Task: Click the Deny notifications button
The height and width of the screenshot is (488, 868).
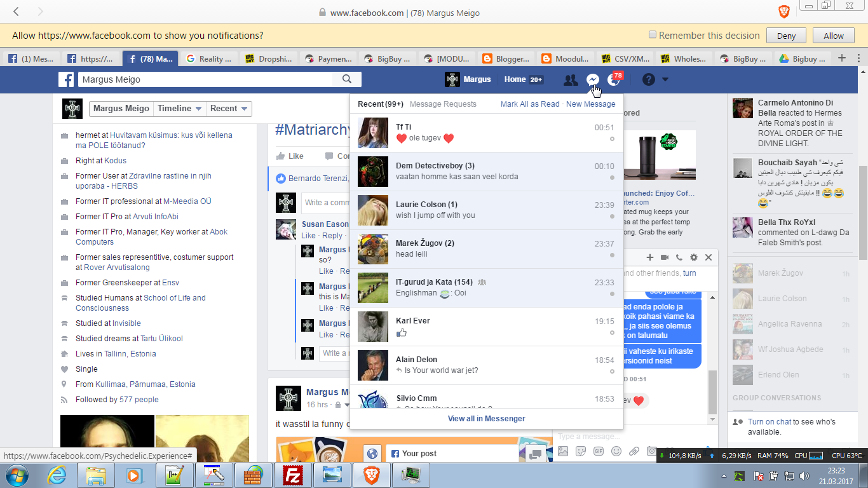Action: click(786, 36)
